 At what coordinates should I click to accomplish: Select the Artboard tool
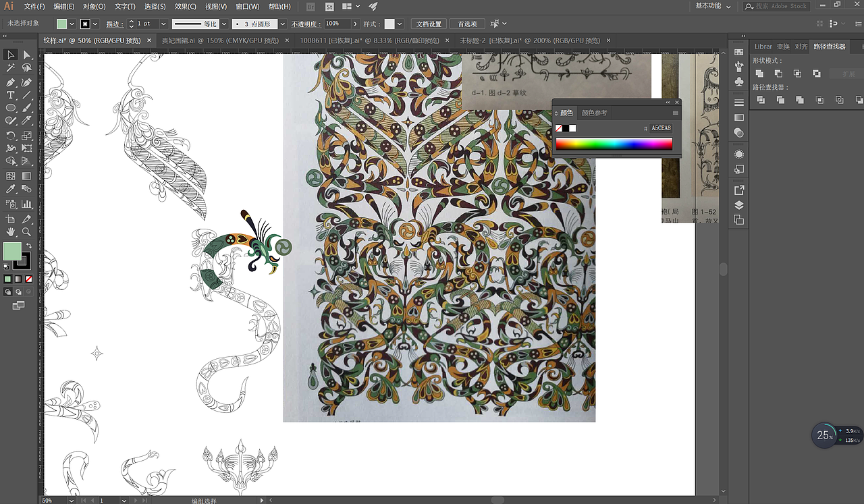(x=11, y=219)
